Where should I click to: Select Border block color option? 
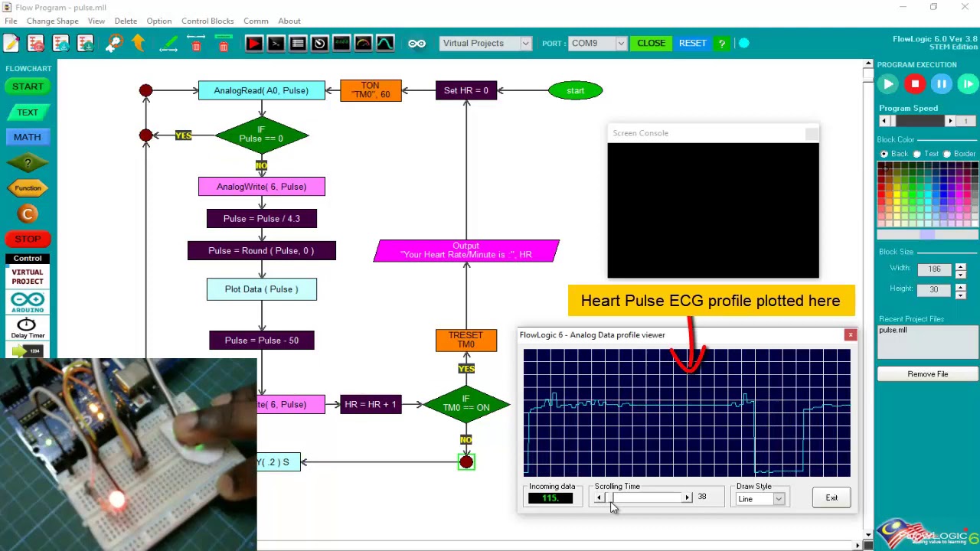(x=947, y=154)
